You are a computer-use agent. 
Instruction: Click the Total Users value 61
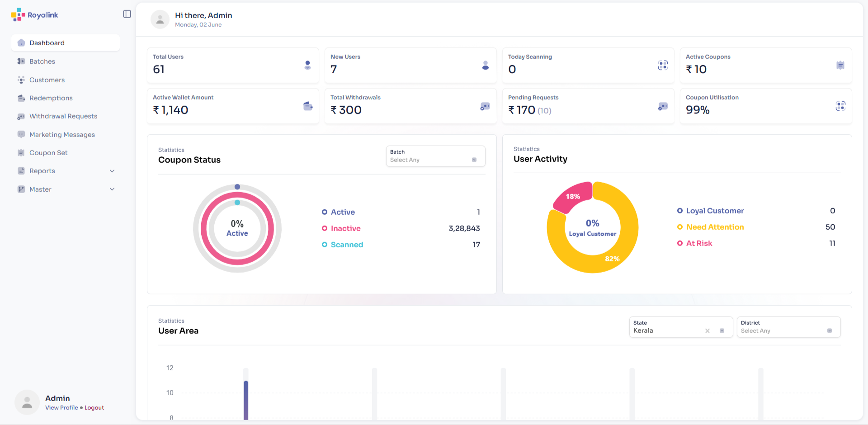tap(159, 69)
